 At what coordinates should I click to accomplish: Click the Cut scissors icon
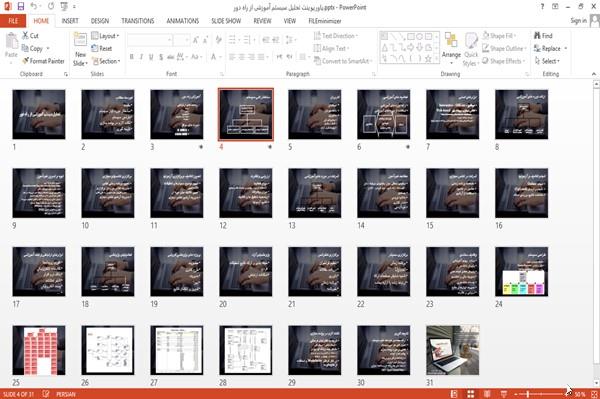[x=26, y=36]
